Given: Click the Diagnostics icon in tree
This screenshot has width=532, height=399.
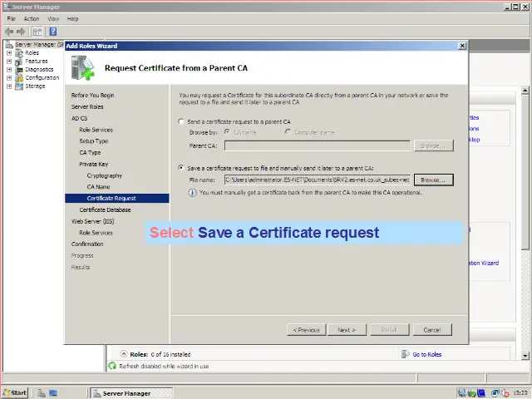Looking at the screenshot, I should pyautogui.click(x=19, y=70).
